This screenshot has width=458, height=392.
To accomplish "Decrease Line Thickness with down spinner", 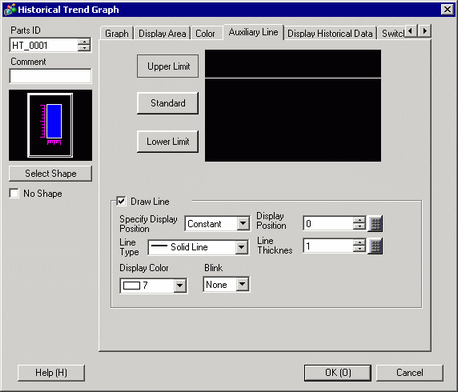I will pos(359,250).
